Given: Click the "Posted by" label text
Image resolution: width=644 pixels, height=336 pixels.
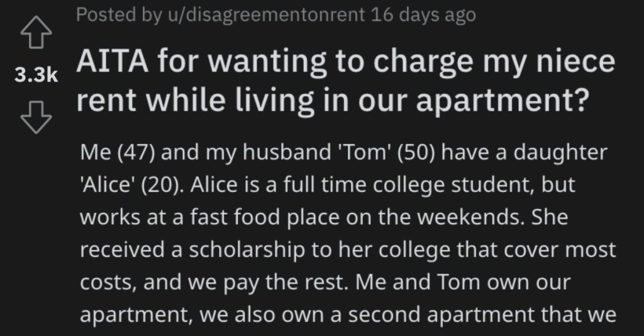Looking at the screenshot, I should (119, 15).
